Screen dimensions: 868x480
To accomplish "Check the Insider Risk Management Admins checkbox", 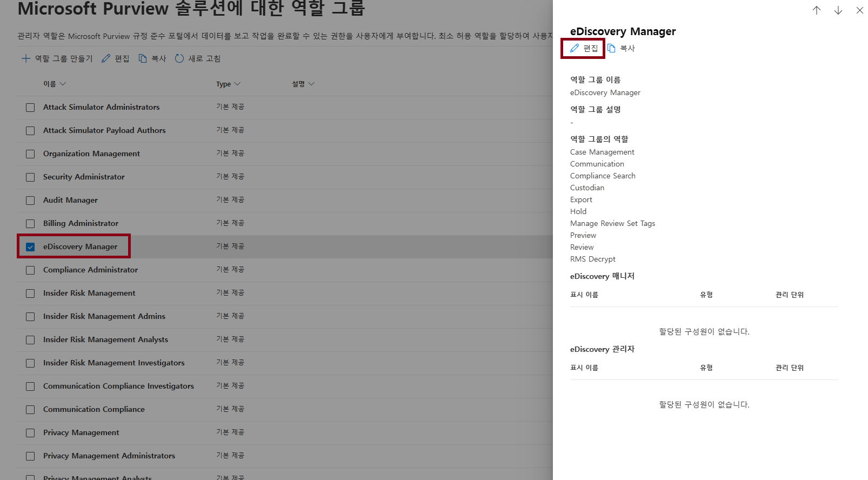I will click(x=30, y=317).
